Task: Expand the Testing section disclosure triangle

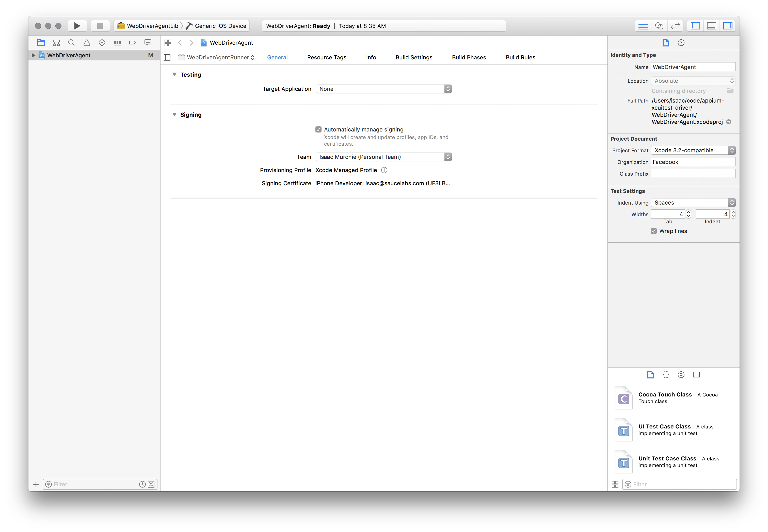Action: pyautogui.click(x=174, y=74)
